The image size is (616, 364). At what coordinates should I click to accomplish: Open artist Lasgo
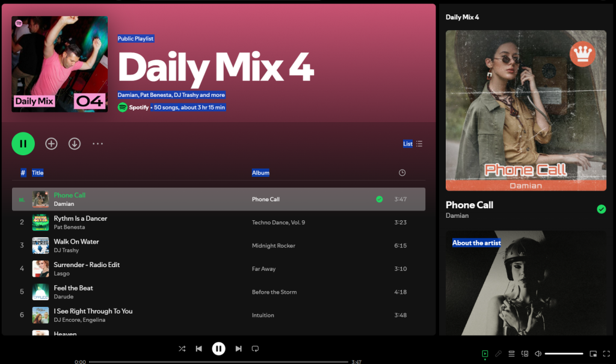pos(62,273)
